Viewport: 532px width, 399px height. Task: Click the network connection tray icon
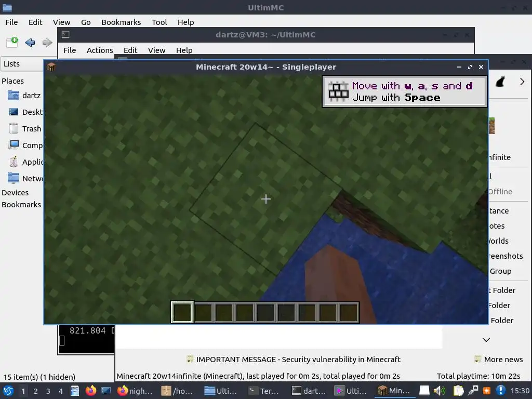[473, 391]
